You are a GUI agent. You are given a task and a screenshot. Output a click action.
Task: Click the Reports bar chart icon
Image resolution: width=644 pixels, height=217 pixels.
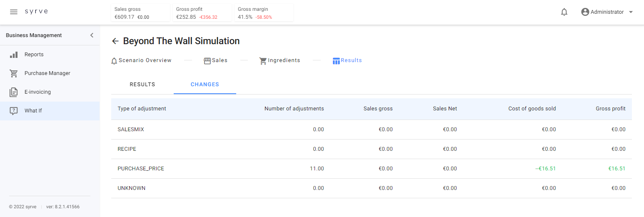(14, 55)
